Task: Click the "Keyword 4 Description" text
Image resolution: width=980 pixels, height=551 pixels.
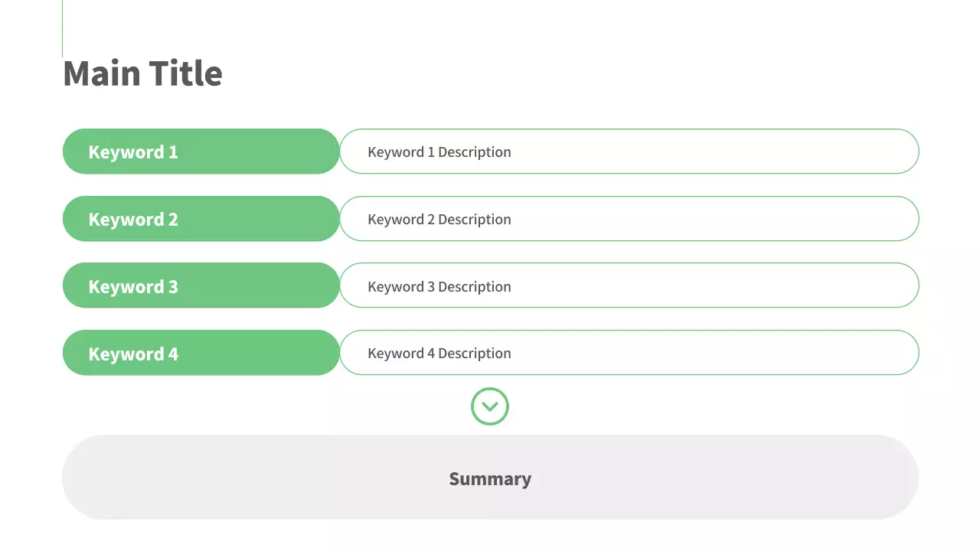Action: [439, 354]
